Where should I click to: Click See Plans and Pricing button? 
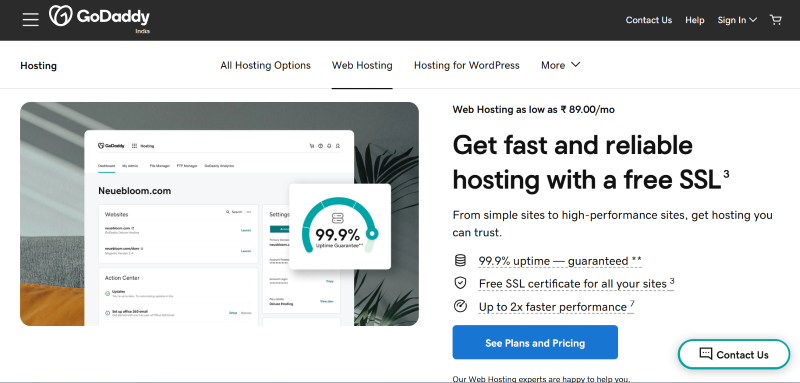point(535,343)
